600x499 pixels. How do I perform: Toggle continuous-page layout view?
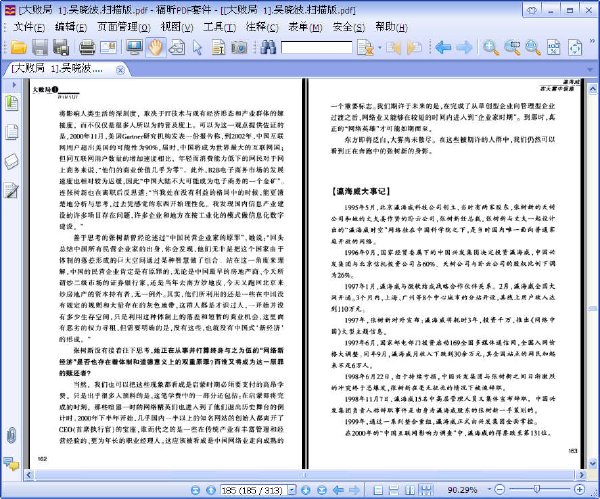[394, 490]
